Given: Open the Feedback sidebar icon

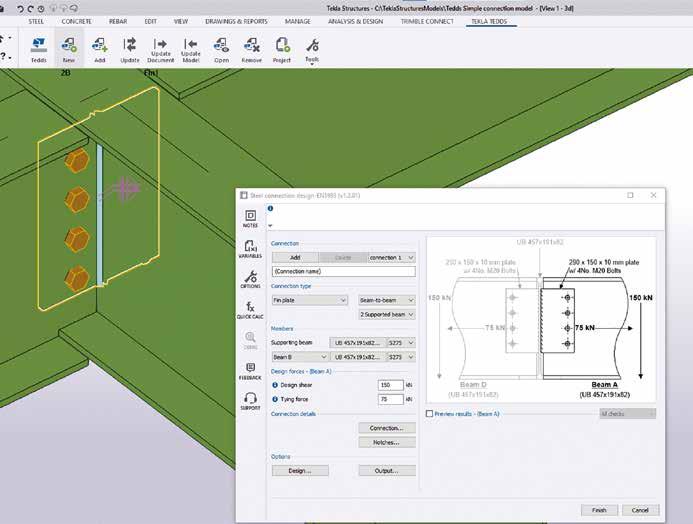Looking at the screenshot, I should point(250,371).
